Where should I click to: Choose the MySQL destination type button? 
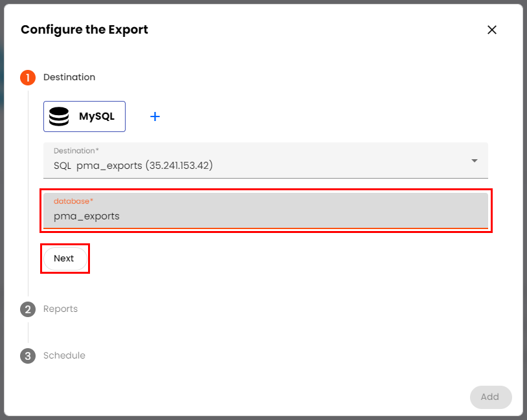[x=85, y=116]
